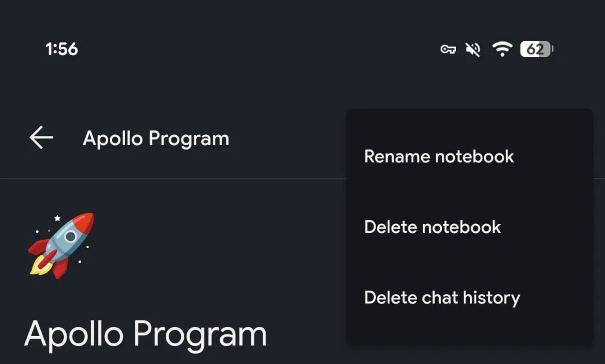Toggle the VPN connection key indicator
Screen dimensions: 605x364
click(449, 49)
